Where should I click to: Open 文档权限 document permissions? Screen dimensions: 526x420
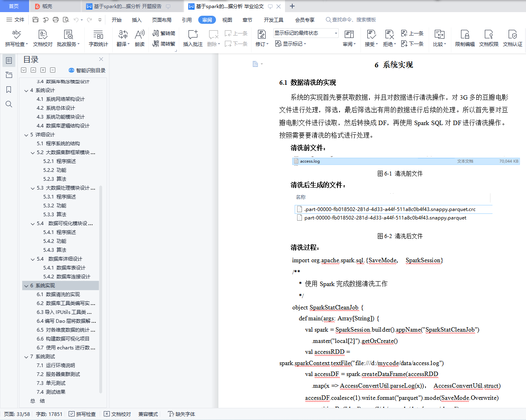489,38
